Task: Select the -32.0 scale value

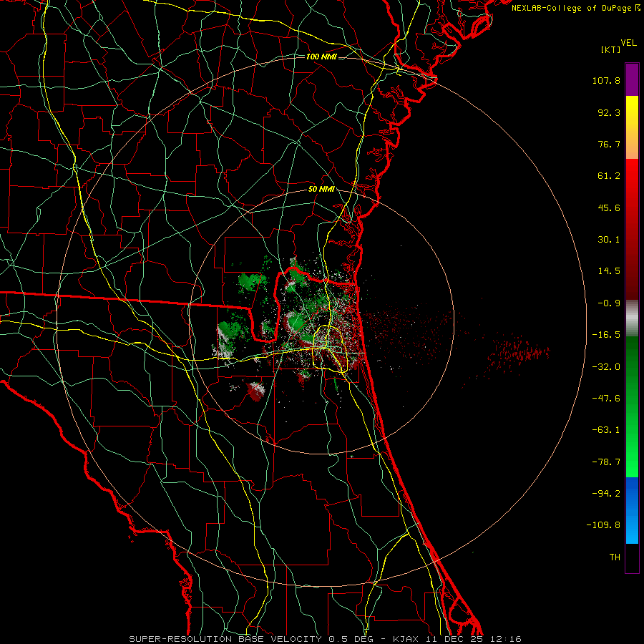Action: tap(606, 367)
